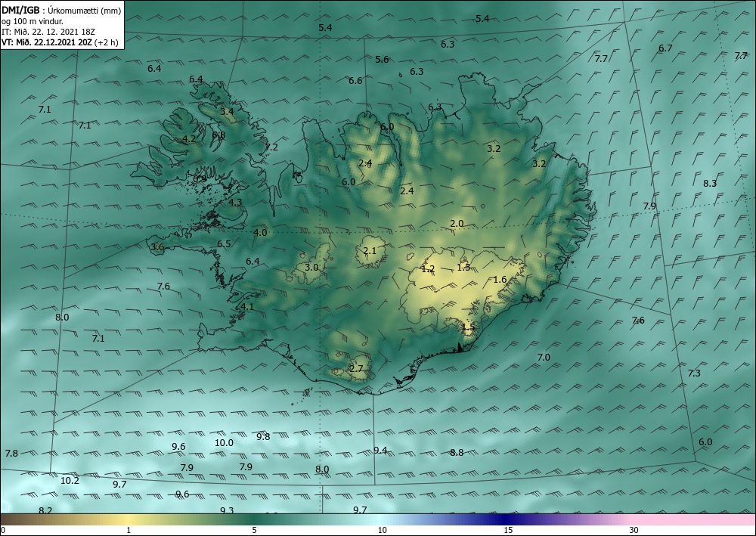Image resolution: width=756 pixels, height=536 pixels.
Task: Click the 4.0 value on the dotted latitude line
Action: [260, 233]
